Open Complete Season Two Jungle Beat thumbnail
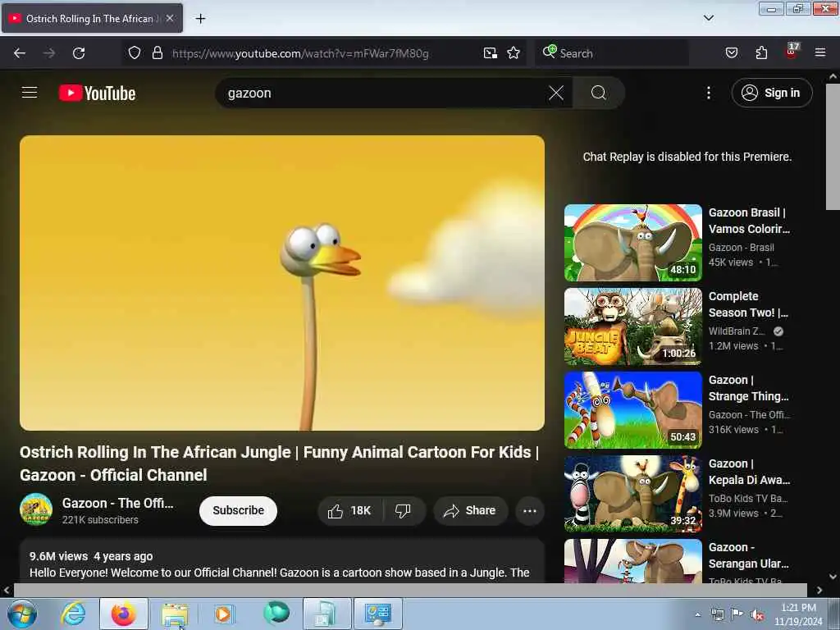The image size is (840, 630). click(x=632, y=326)
